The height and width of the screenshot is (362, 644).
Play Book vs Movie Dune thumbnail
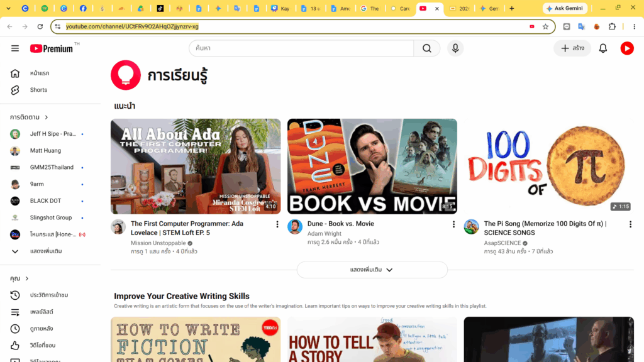point(372,166)
